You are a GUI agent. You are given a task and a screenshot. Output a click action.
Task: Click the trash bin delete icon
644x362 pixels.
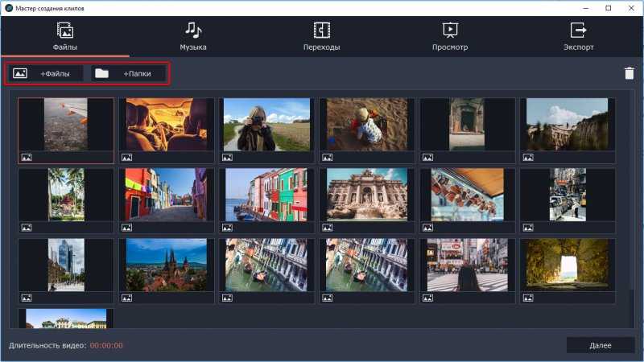pyautogui.click(x=630, y=73)
